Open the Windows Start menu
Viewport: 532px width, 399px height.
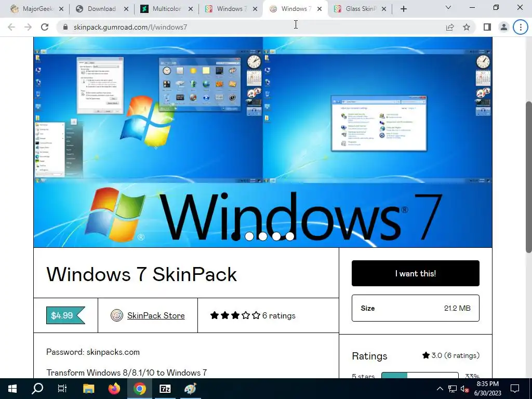click(12, 389)
